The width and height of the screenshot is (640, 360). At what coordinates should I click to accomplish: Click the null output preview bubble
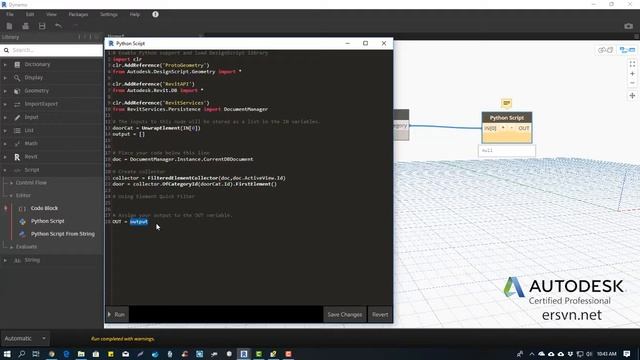pyautogui.click(x=507, y=151)
